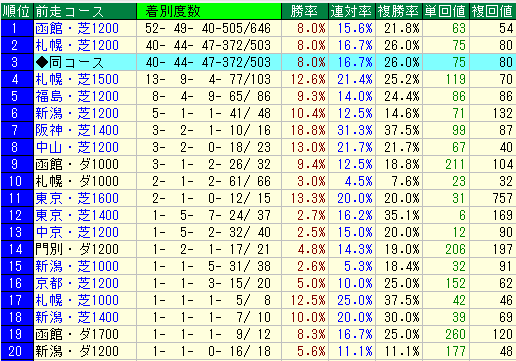Sort by the 単回値 column header
The image size is (516, 361).
pos(446,11)
